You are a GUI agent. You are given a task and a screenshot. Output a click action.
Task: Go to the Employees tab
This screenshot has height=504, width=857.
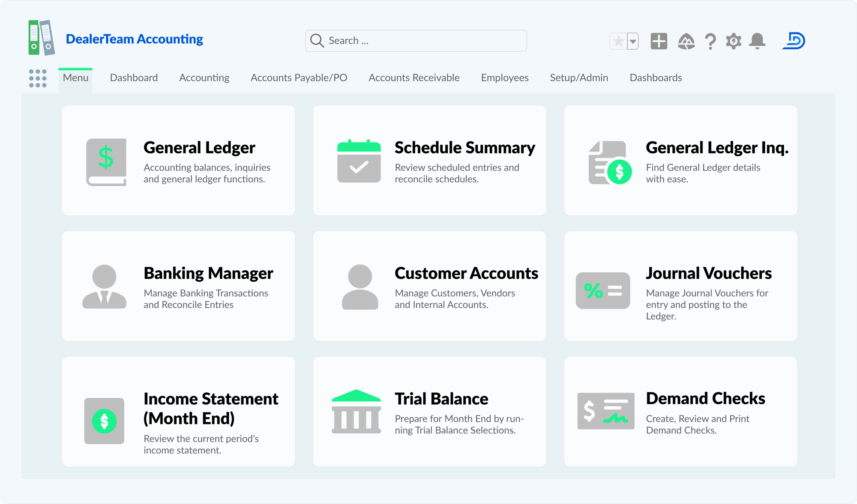pyautogui.click(x=505, y=78)
